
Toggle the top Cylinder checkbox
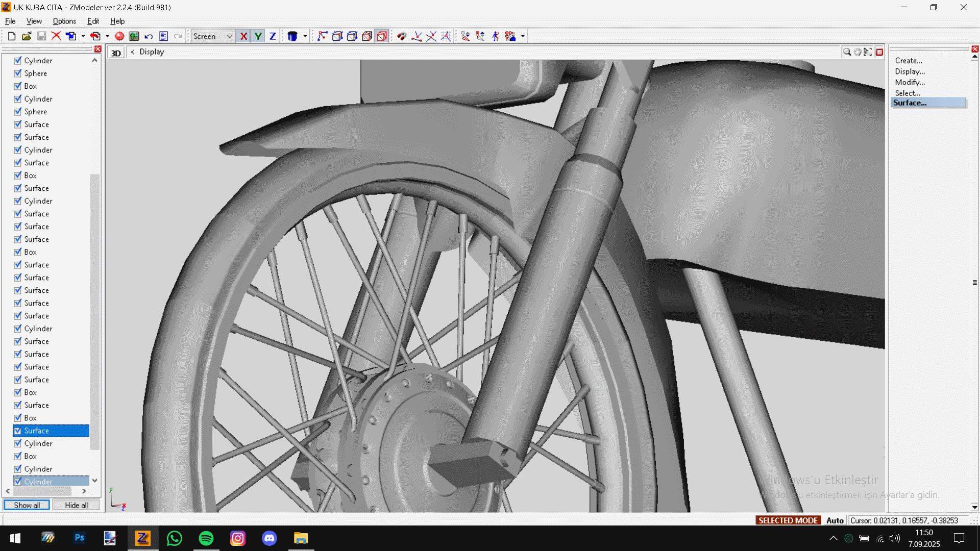click(x=18, y=61)
